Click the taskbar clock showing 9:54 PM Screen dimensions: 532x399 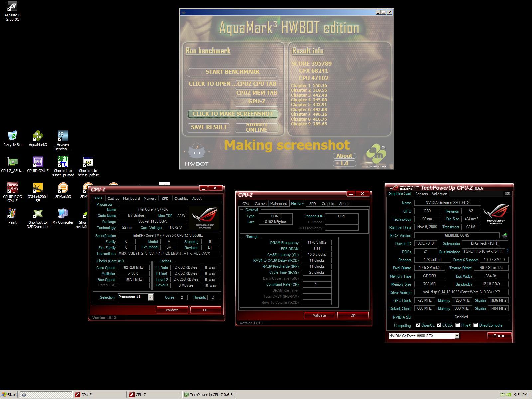(521, 395)
